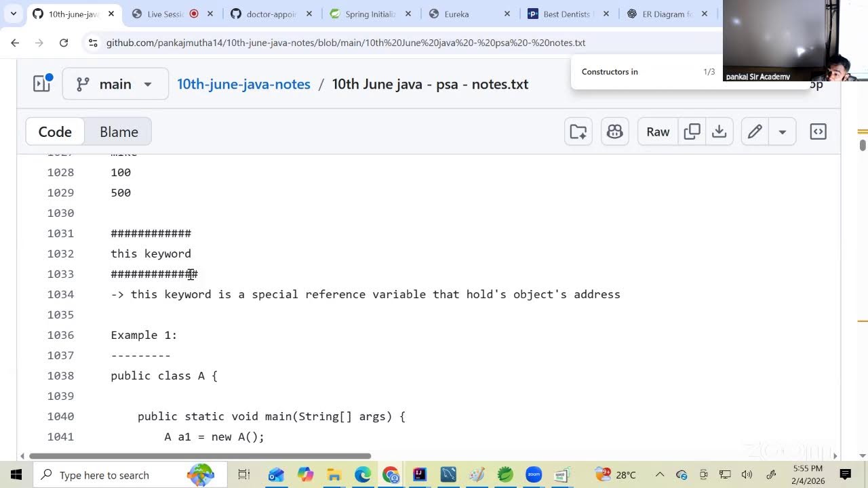Image resolution: width=868 pixels, height=488 pixels.
Task: Click the 'this keyword' heading text
Action: tap(151, 253)
